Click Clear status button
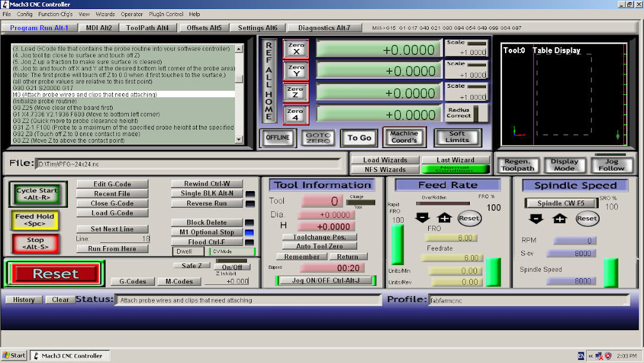Image resolution: width=644 pixels, height=363 pixels. point(60,300)
